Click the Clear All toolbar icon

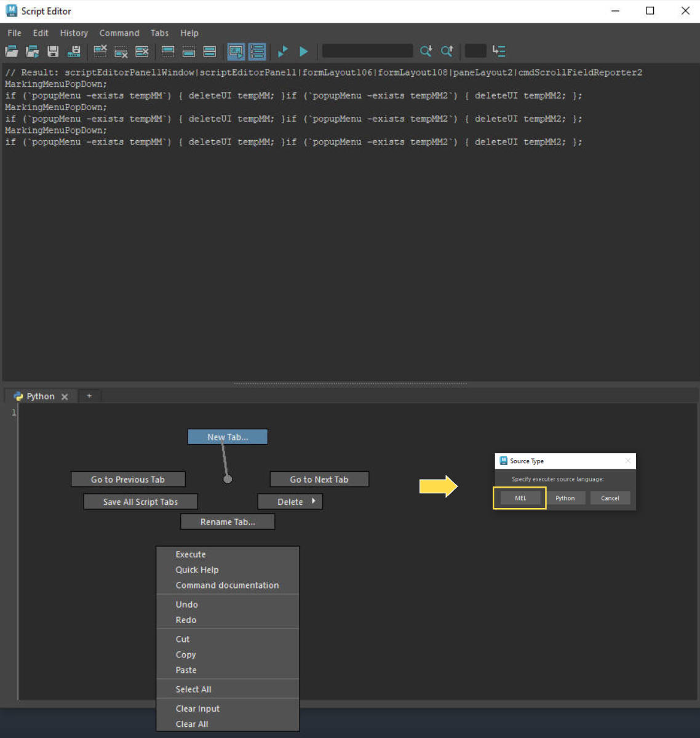coord(142,51)
